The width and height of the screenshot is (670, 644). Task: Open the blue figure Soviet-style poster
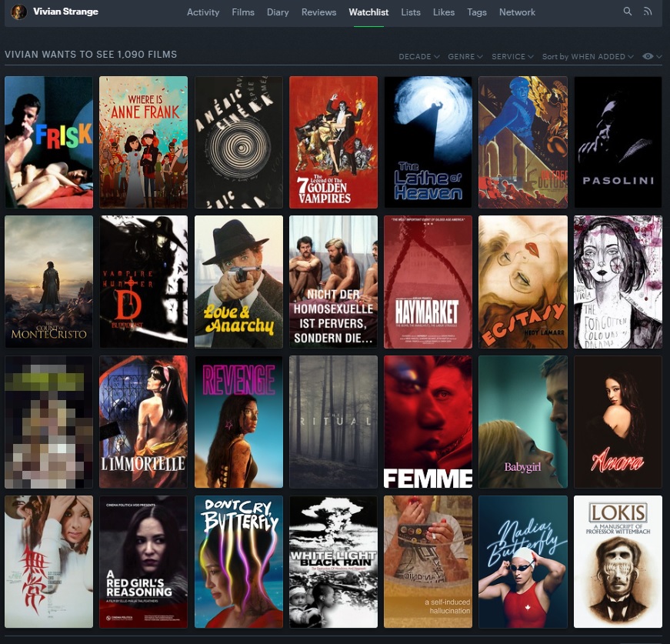[523, 142]
